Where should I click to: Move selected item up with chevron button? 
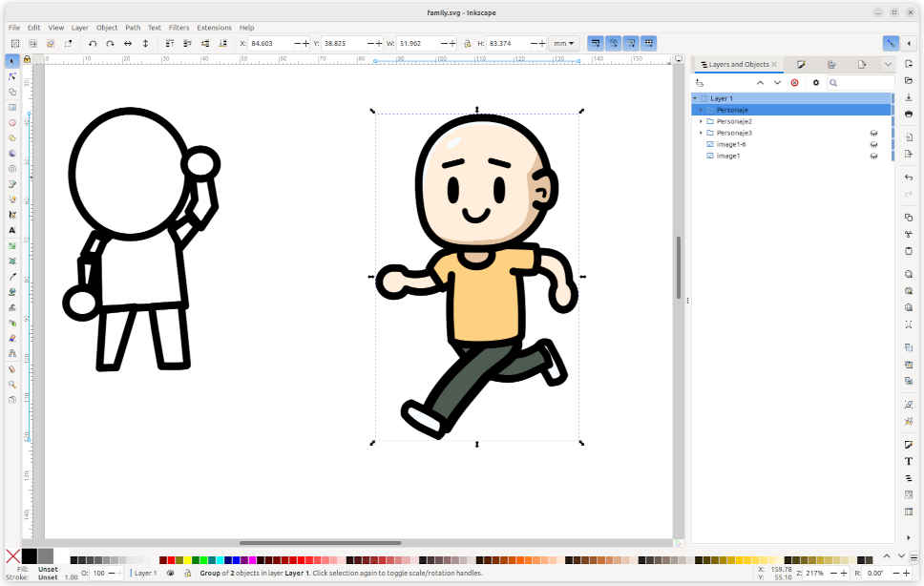pyautogui.click(x=760, y=83)
